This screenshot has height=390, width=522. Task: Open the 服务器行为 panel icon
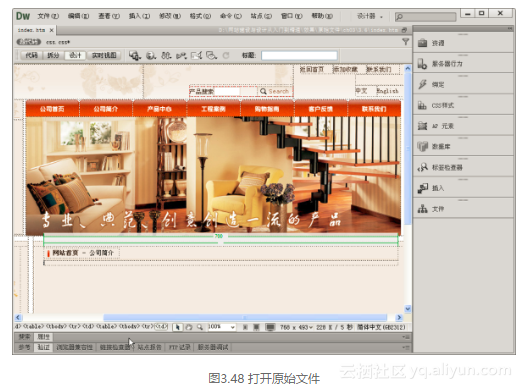click(423, 64)
